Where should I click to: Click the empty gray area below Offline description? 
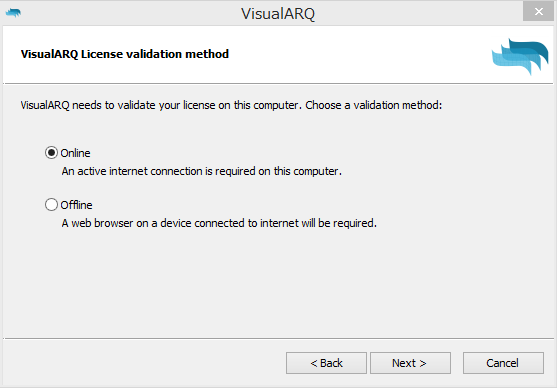[278, 284]
